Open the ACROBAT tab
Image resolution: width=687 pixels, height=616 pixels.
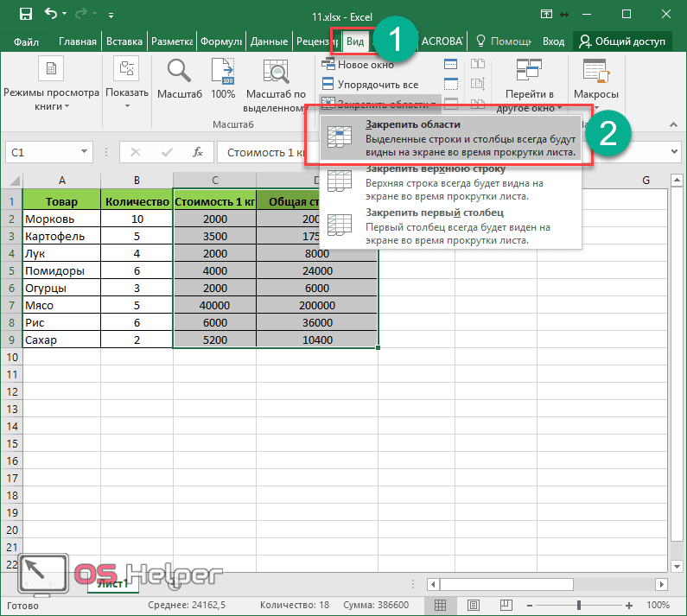coord(442,41)
